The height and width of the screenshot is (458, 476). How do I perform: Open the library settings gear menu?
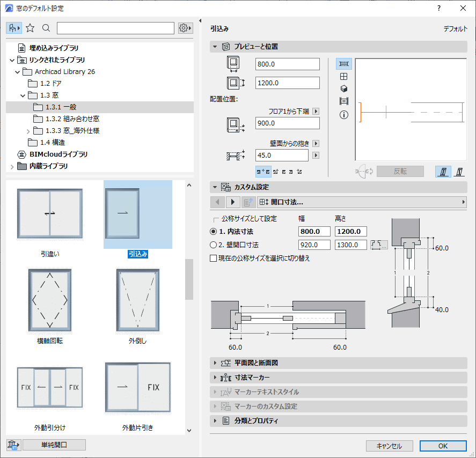pyautogui.click(x=185, y=28)
